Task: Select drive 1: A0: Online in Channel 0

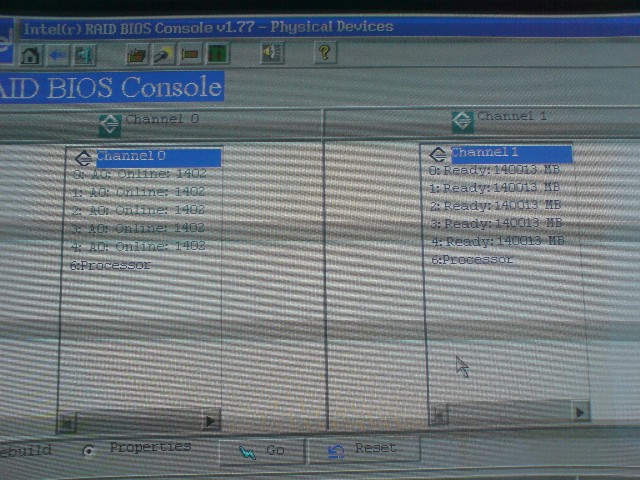Action: [x=139, y=192]
